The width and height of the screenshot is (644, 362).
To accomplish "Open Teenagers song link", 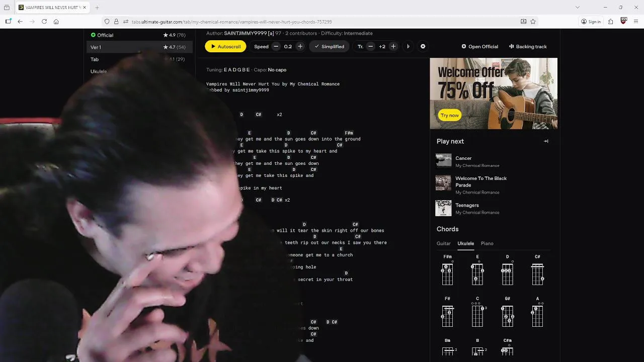I will [x=467, y=205].
